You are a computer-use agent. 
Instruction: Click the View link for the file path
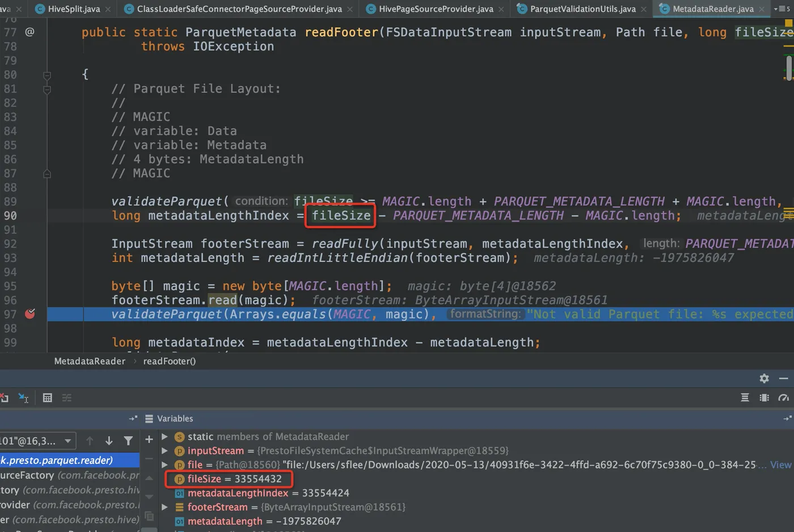coord(781,465)
